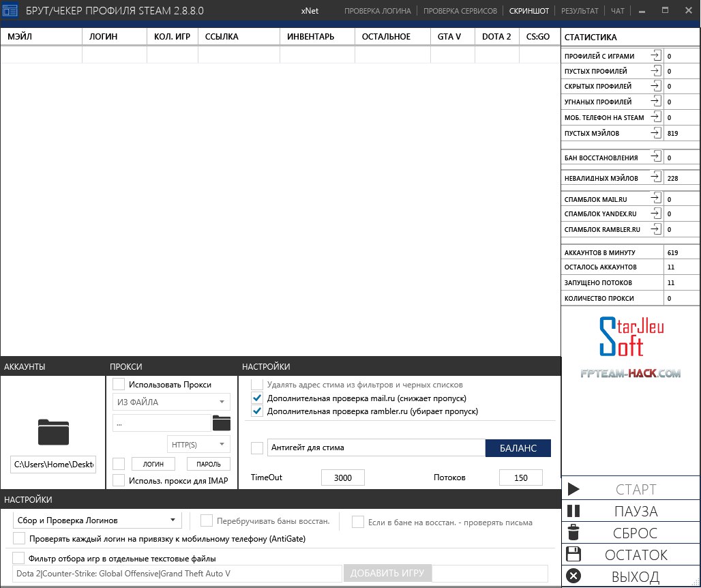Click the accounts file path field
The height and width of the screenshot is (588, 701).
pyautogui.click(x=53, y=464)
